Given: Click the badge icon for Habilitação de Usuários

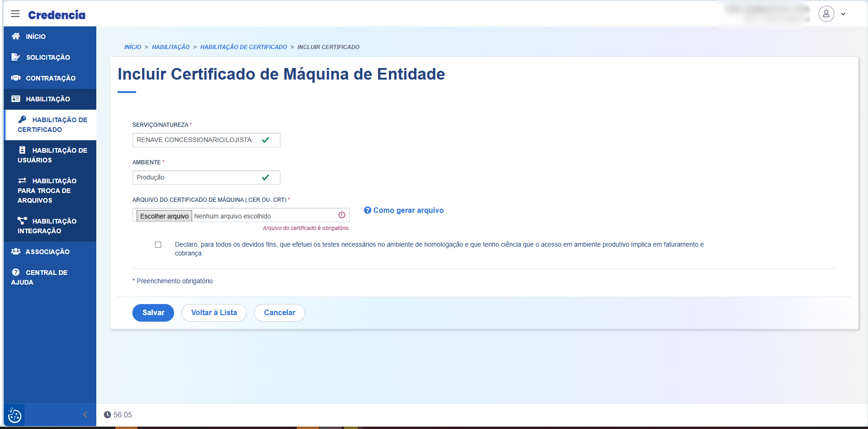Looking at the screenshot, I should (x=22, y=150).
